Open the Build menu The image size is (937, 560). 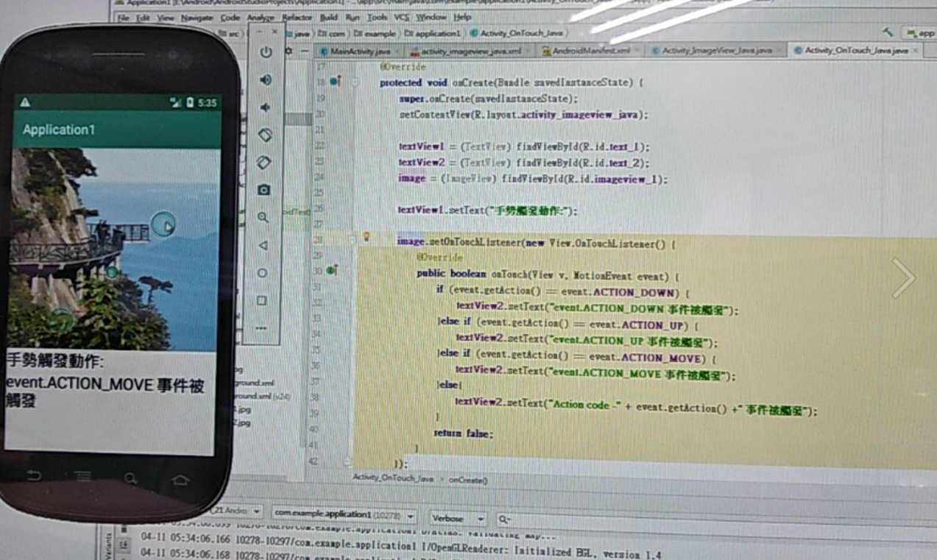[329, 17]
